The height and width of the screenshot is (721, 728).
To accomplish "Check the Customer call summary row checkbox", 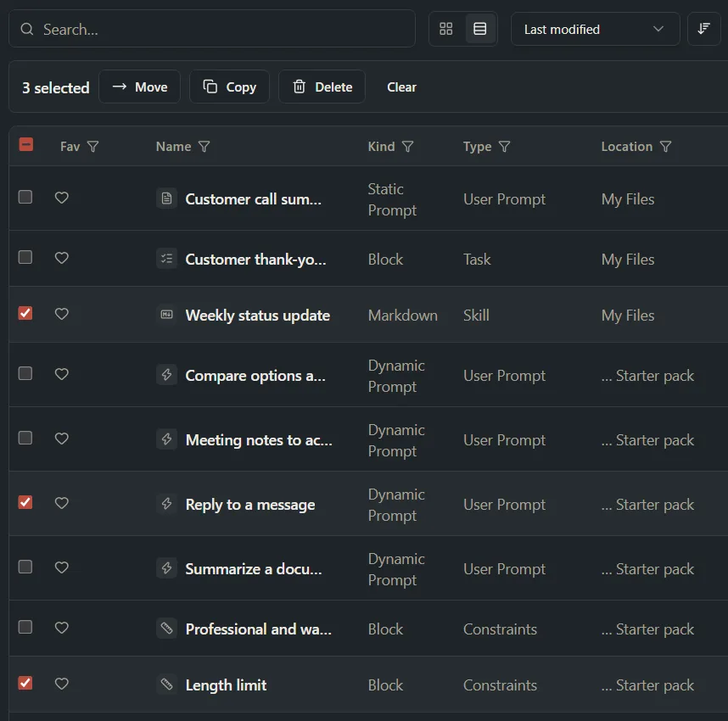I will (x=25, y=197).
